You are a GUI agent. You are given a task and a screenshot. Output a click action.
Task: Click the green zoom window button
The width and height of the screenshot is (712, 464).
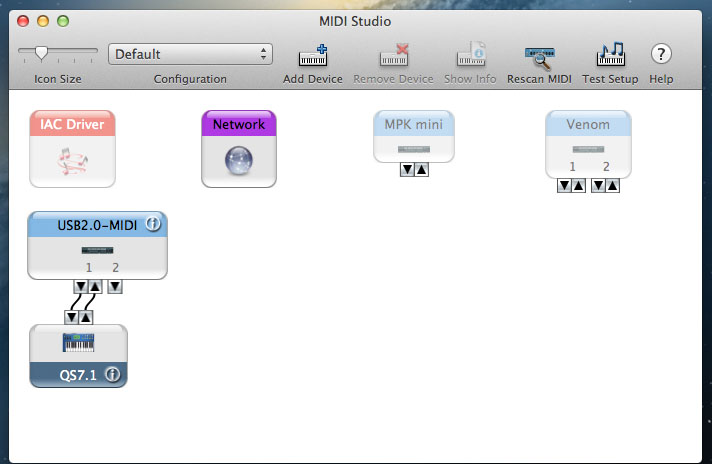63,21
